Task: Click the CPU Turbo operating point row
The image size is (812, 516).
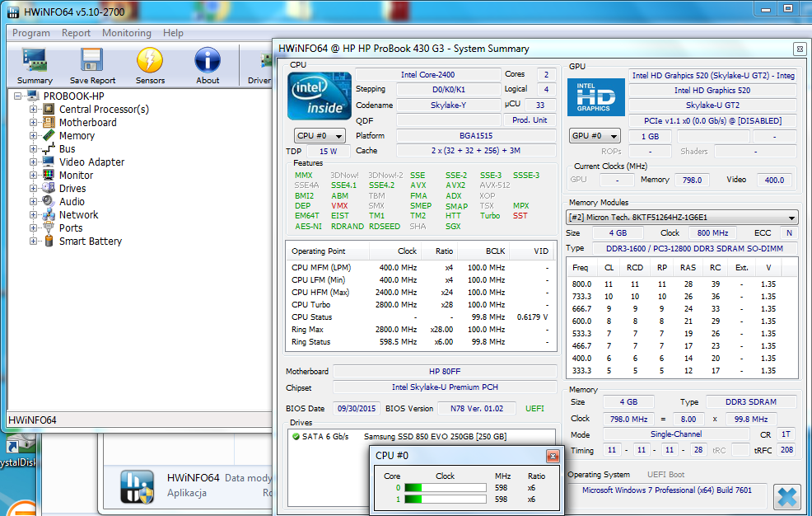Action: pos(421,305)
